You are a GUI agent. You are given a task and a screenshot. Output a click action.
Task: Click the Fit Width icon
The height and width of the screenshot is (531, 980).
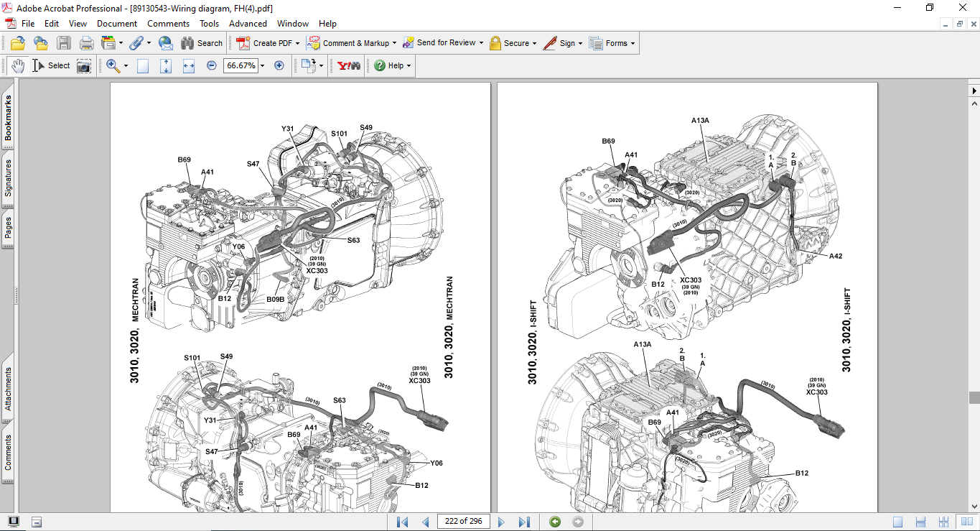point(189,66)
